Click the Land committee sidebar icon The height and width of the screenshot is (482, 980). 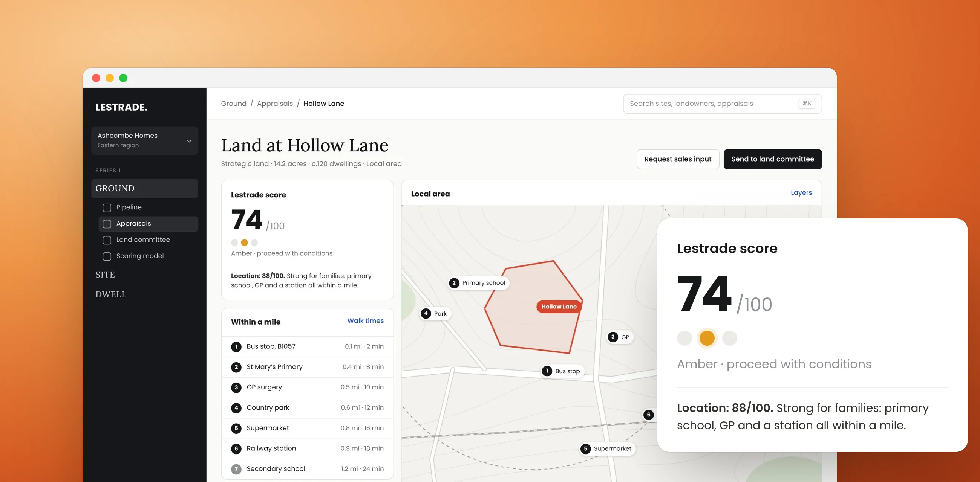point(107,240)
